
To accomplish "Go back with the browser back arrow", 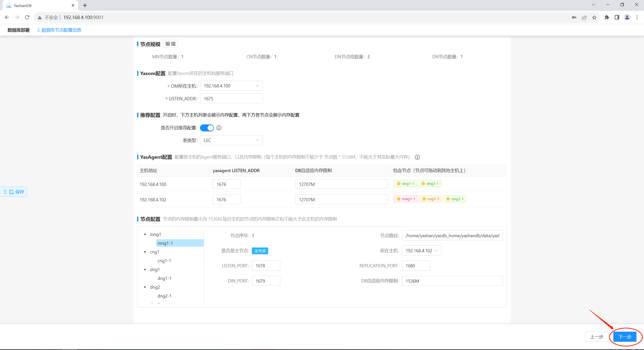I will [7, 17].
